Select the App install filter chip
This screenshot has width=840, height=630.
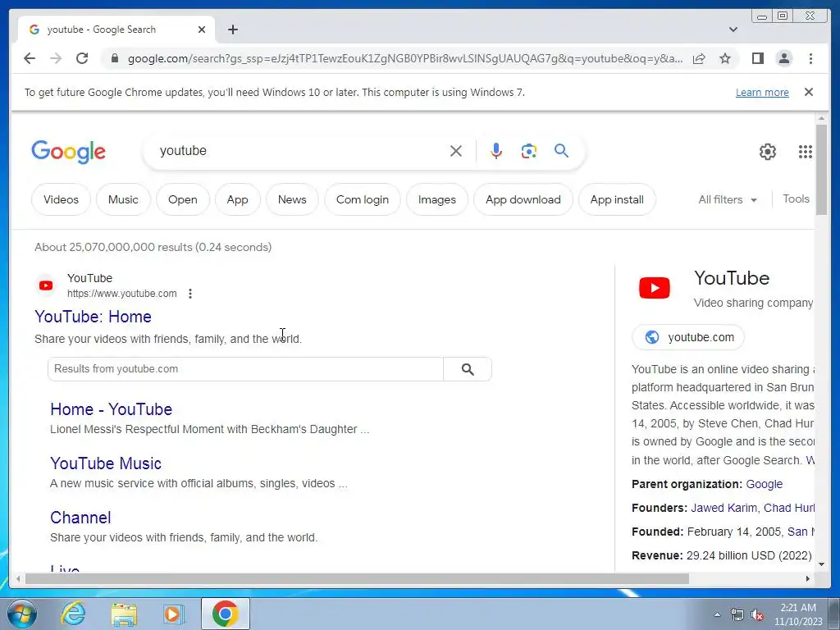coord(617,199)
